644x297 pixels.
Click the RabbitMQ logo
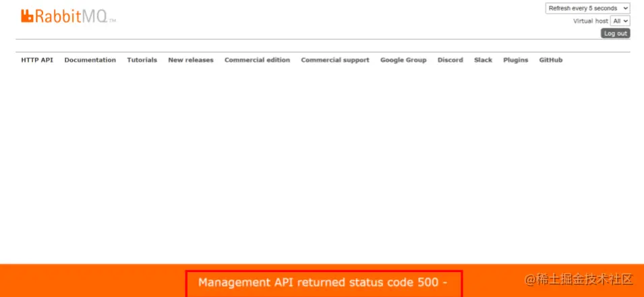[x=68, y=16]
